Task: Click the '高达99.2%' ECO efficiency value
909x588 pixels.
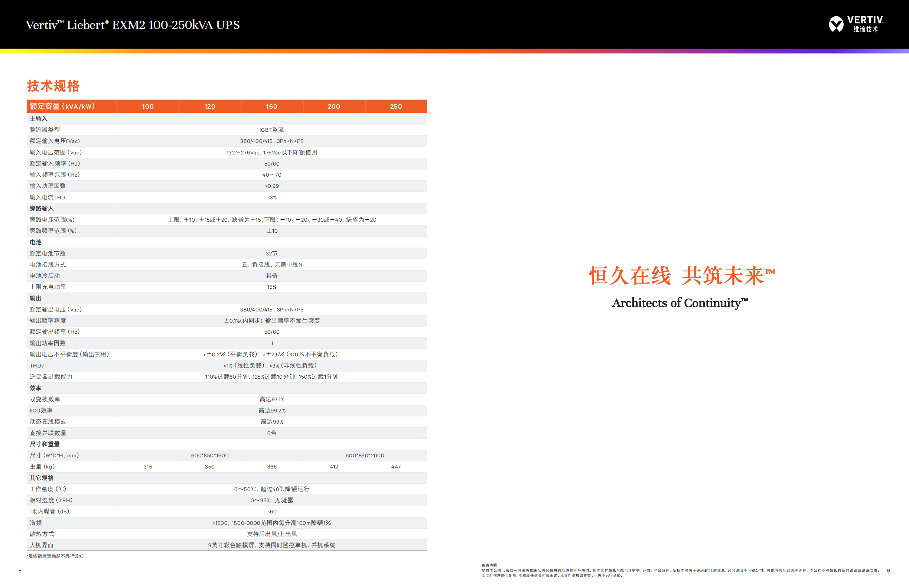Action: tap(271, 411)
